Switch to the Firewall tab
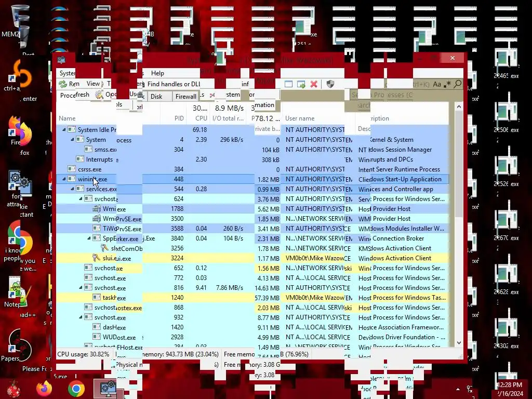Viewport: 532px width, 399px height. (185, 96)
